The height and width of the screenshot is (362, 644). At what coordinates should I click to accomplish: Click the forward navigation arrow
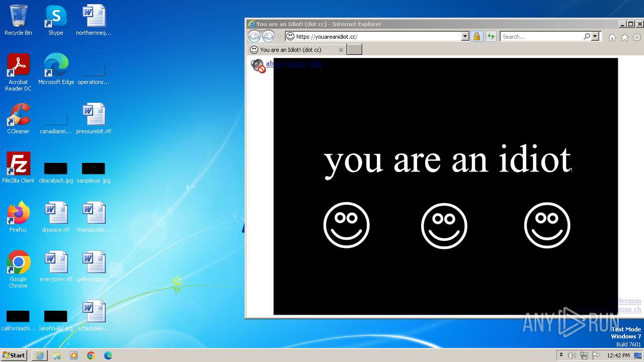coord(268,36)
